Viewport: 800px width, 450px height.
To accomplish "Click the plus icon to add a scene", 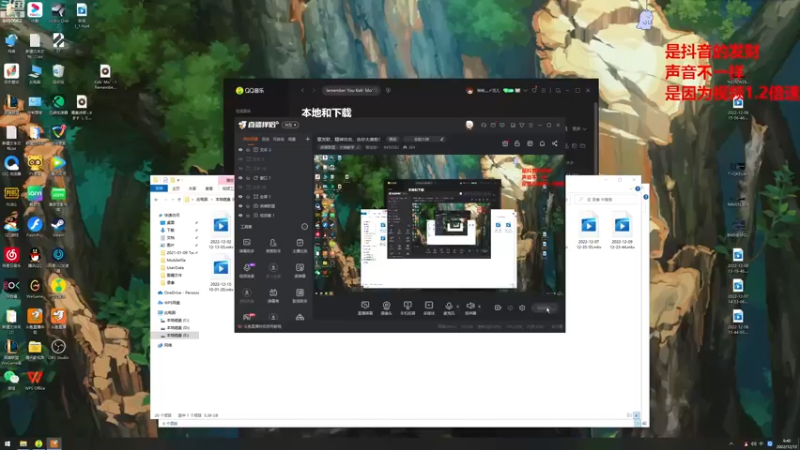I will point(307,139).
